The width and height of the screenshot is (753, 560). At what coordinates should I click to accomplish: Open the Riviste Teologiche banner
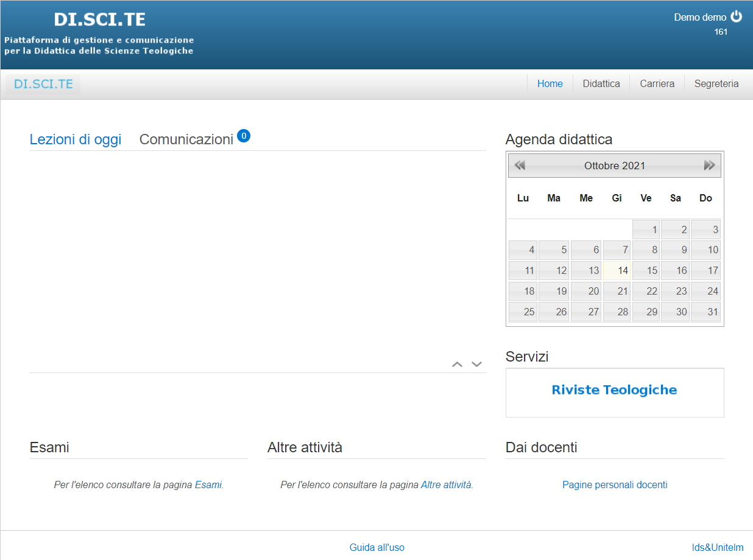[614, 390]
